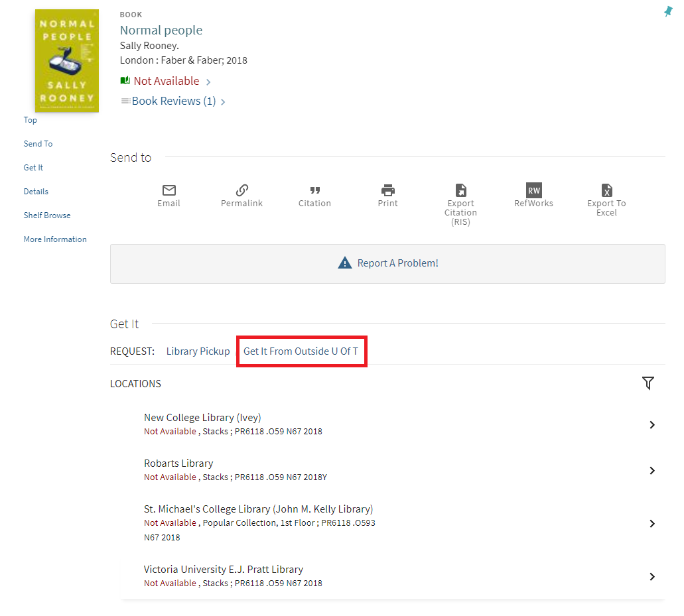Click Export Citation (RIS) file icon
This screenshot has width=684, height=616.
tap(460, 190)
